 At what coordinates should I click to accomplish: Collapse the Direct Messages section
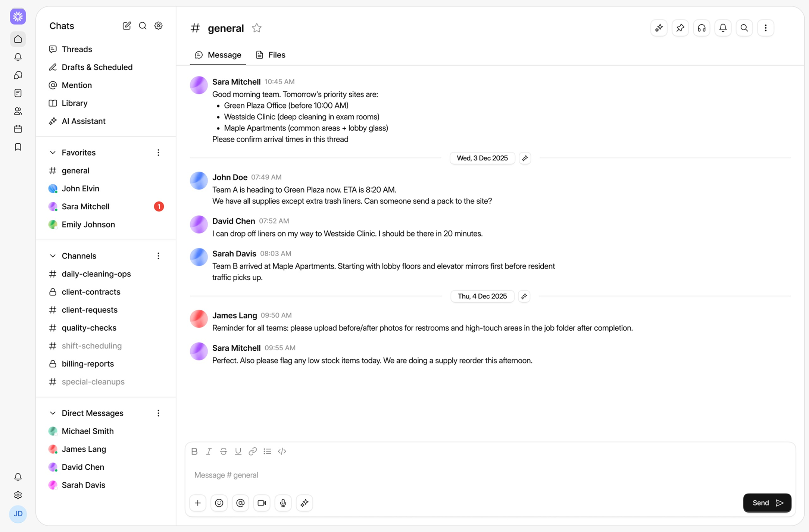(x=53, y=413)
